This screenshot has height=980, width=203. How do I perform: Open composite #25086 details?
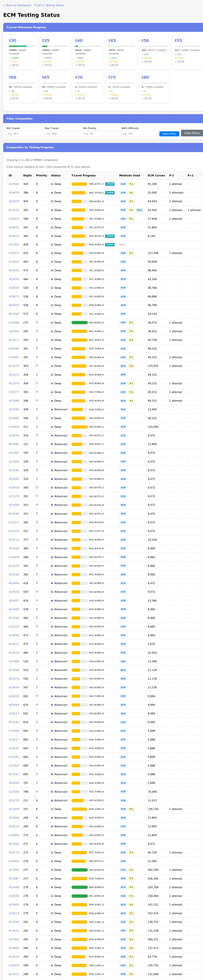point(14,323)
